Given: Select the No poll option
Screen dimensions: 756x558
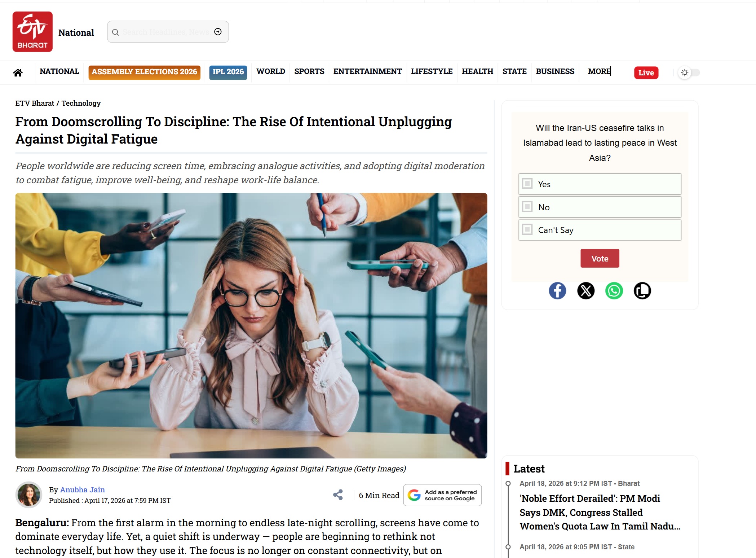Looking at the screenshot, I should [x=600, y=207].
